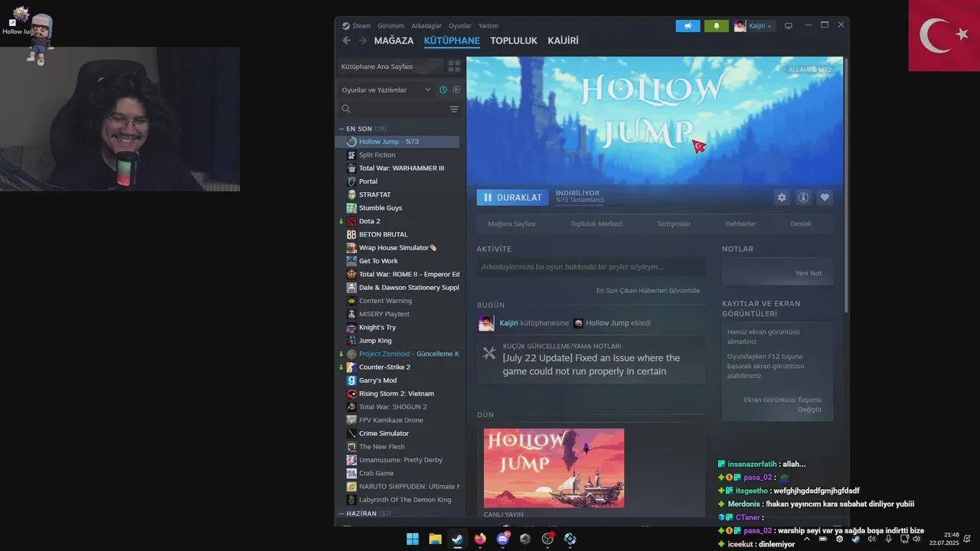Click the activity comment input field
The height and width of the screenshot is (551, 980).
[590, 267]
